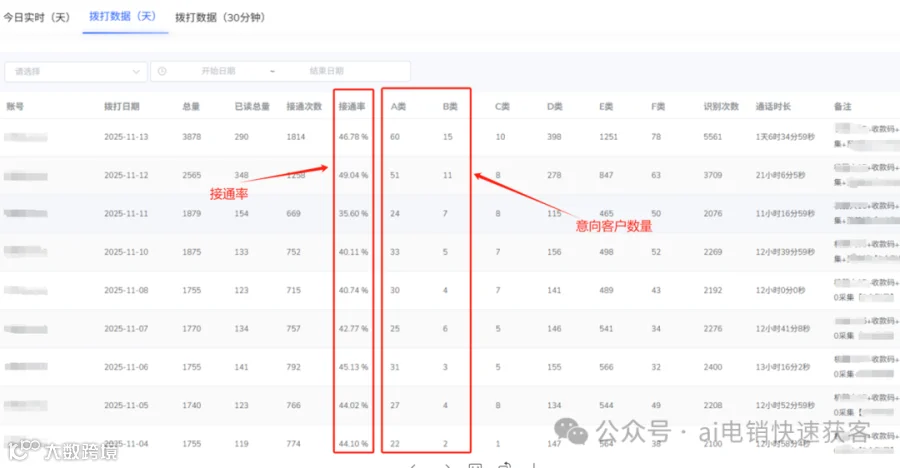The image size is (900, 468).
Task: Click the connect rate 42.77 %
Action: tap(353, 328)
